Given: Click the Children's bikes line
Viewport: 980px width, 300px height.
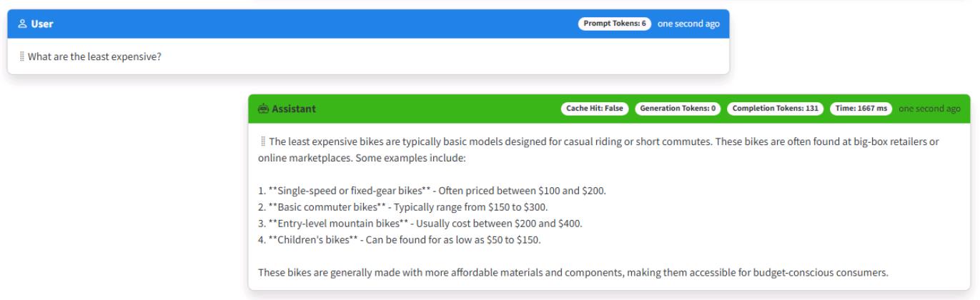Looking at the screenshot, I should 400,239.
